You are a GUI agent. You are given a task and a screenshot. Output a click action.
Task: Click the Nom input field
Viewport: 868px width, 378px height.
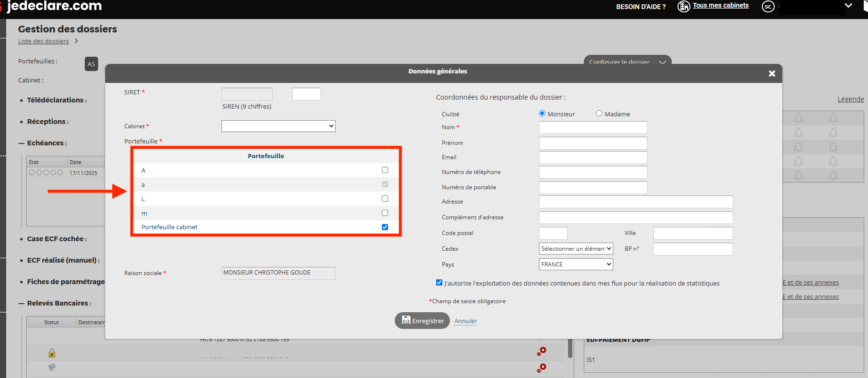click(593, 127)
